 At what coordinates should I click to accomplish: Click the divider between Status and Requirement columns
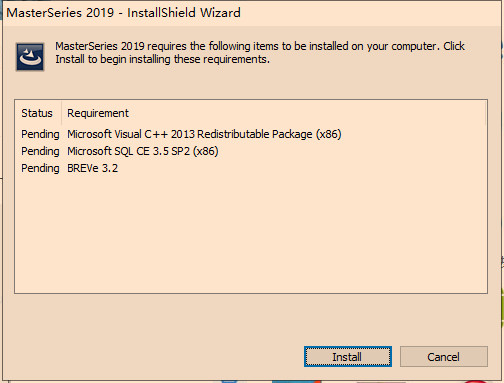(x=61, y=113)
